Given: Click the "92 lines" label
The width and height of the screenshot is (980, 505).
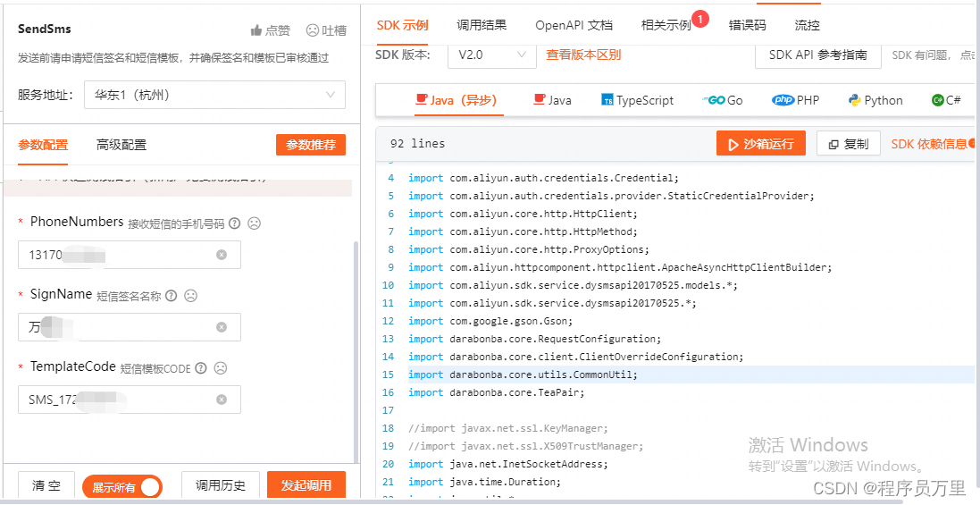Looking at the screenshot, I should click(x=417, y=144).
